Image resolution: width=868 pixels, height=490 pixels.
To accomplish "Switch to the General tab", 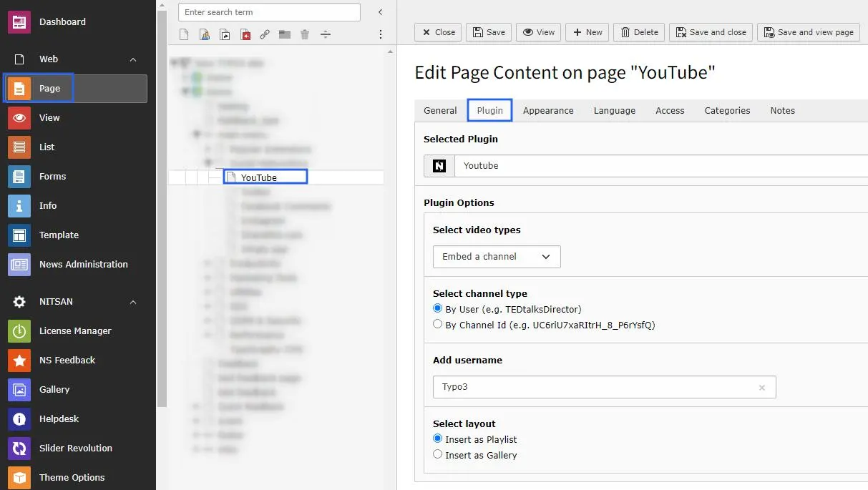I will tap(440, 111).
